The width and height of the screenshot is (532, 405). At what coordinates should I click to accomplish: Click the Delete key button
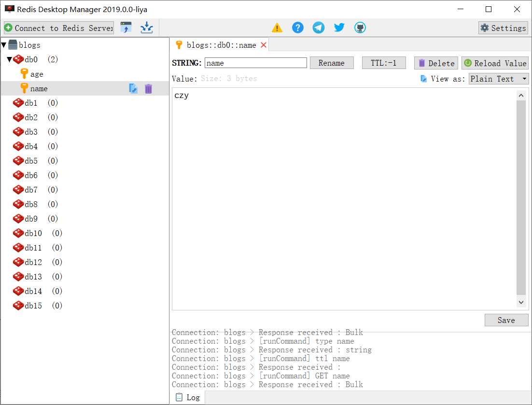[x=436, y=63]
